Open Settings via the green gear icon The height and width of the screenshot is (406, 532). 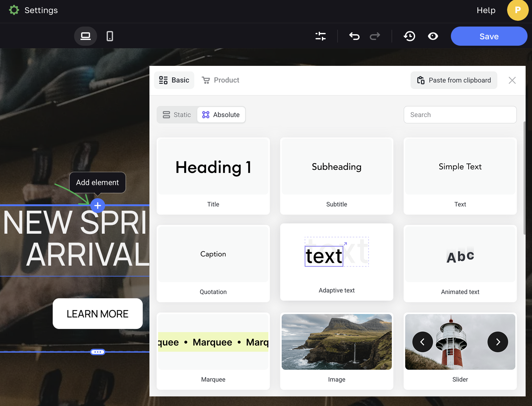14,10
